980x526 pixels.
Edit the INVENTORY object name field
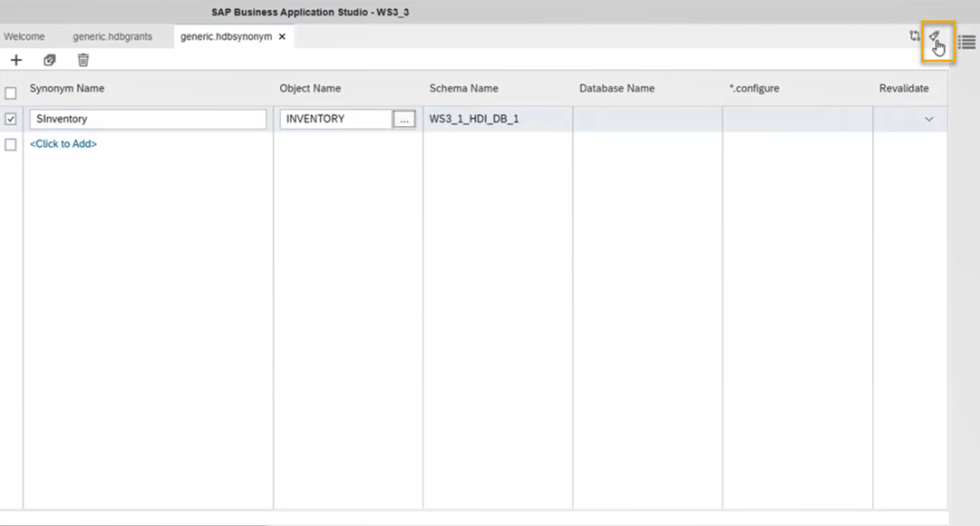335,119
